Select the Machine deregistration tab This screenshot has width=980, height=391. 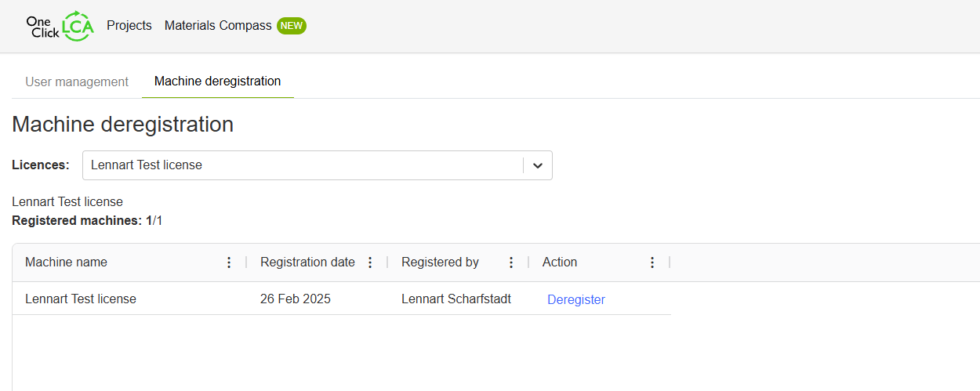point(217,81)
